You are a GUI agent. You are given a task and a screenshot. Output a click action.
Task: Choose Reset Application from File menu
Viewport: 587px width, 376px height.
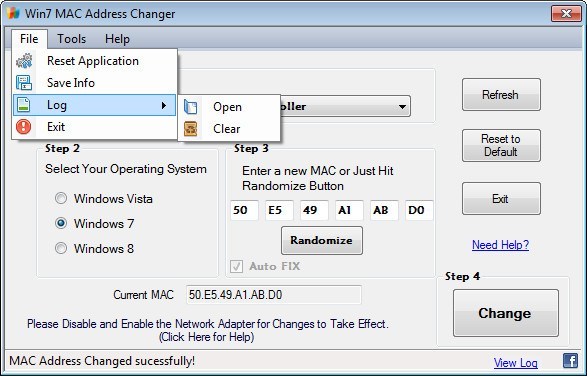(x=94, y=61)
